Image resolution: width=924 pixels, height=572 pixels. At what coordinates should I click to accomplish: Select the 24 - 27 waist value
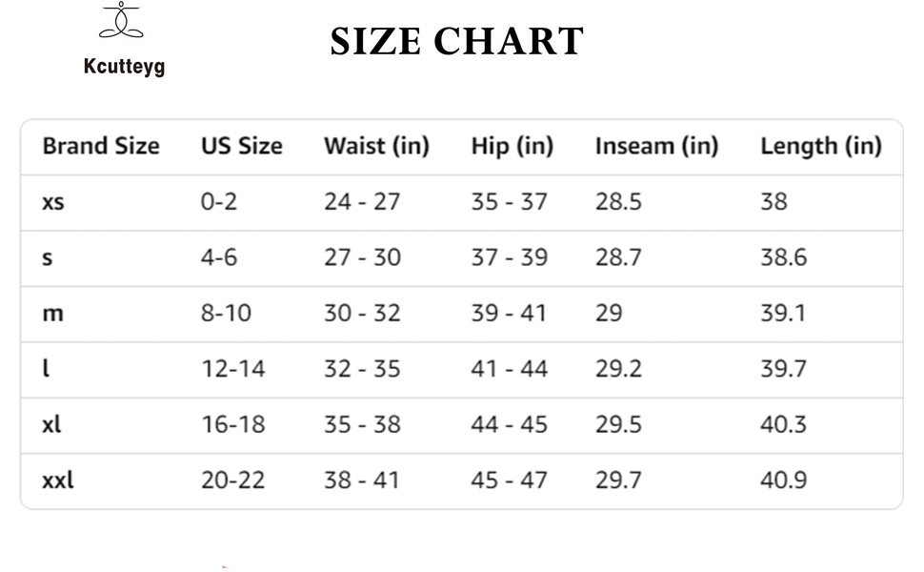pyautogui.click(x=362, y=202)
